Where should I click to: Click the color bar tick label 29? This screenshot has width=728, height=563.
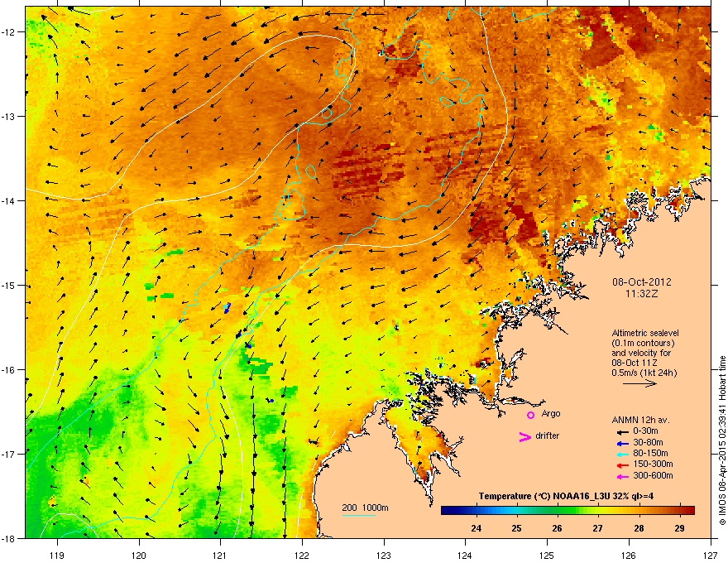coord(679,528)
